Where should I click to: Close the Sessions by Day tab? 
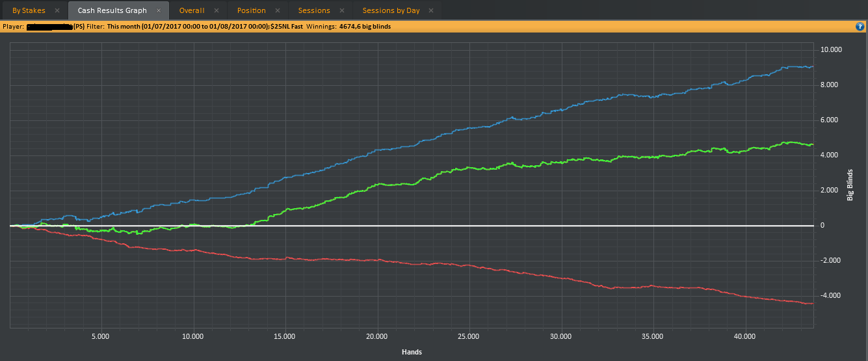click(x=431, y=10)
